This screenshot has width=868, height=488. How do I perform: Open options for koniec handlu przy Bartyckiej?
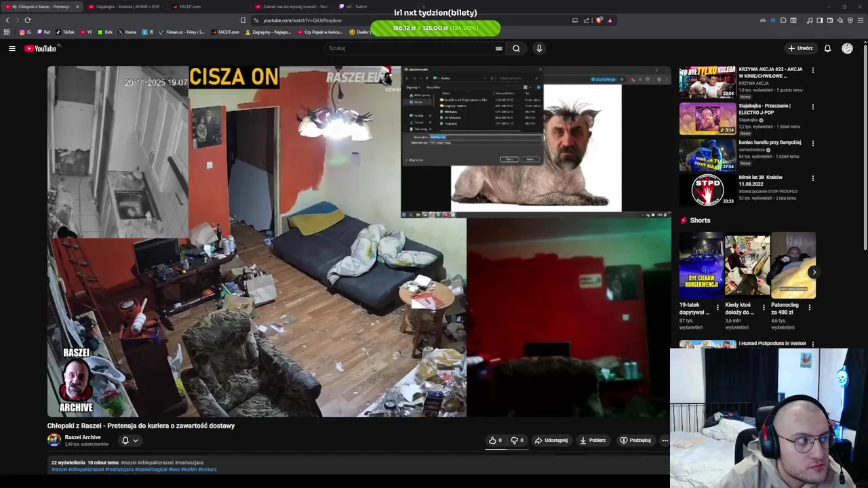click(x=812, y=143)
